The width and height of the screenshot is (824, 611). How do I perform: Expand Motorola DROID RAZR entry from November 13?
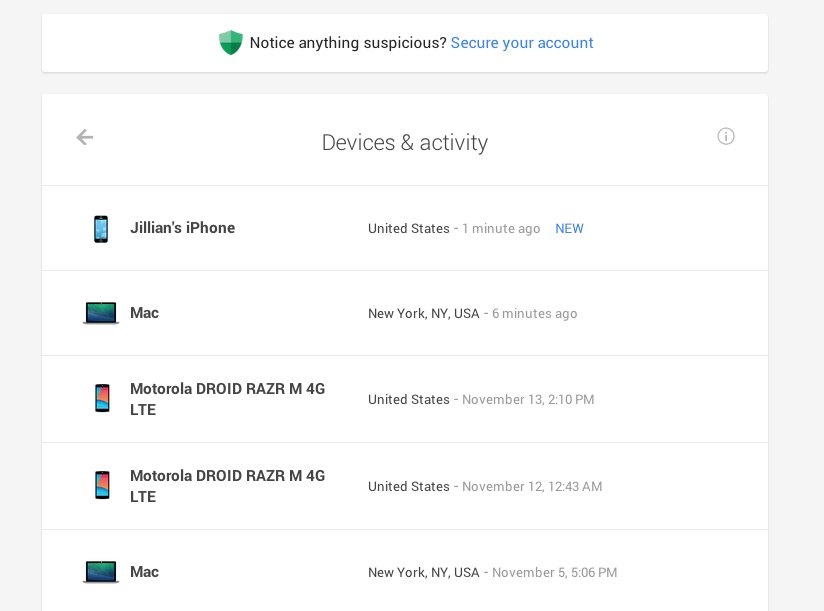(227, 399)
